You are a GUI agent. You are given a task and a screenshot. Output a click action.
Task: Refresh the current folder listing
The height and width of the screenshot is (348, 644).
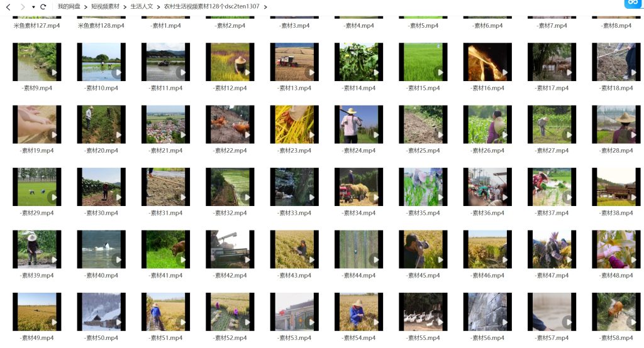point(43,7)
